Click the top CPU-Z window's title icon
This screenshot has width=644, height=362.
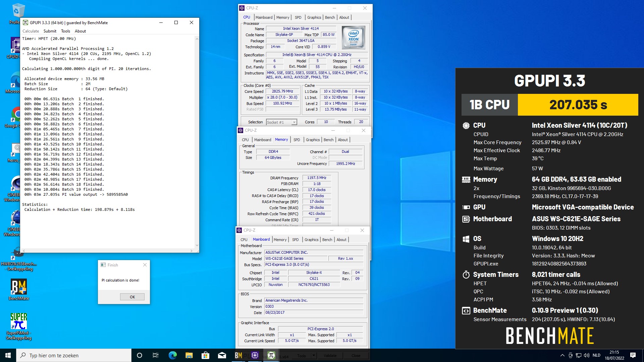point(242,8)
